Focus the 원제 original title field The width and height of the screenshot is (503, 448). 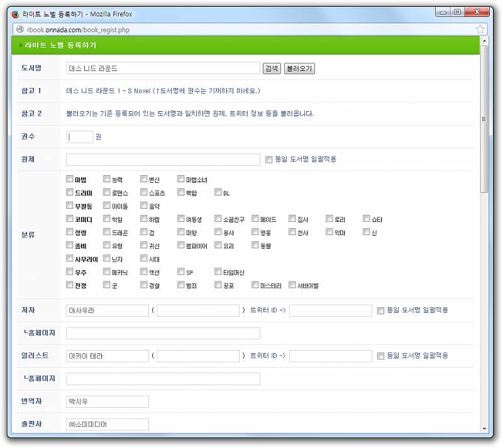[x=163, y=160]
